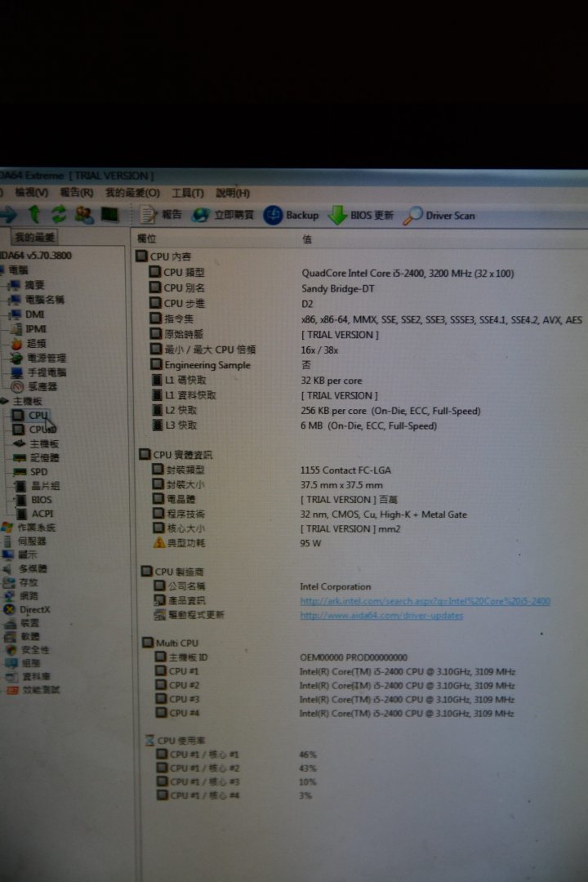Click the two-people toolbar icon
The height and width of the screenshot is (882, 588).
click(84, 215)
